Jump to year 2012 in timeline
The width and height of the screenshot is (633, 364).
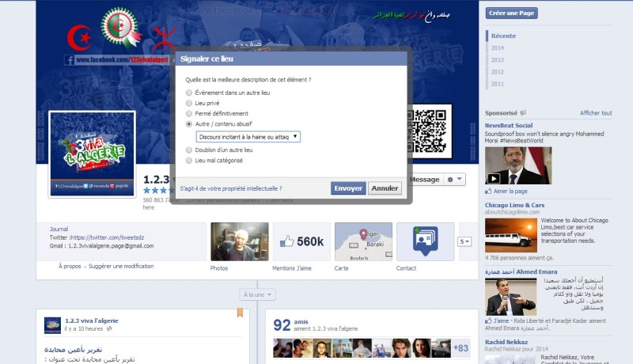pos(498,72)
